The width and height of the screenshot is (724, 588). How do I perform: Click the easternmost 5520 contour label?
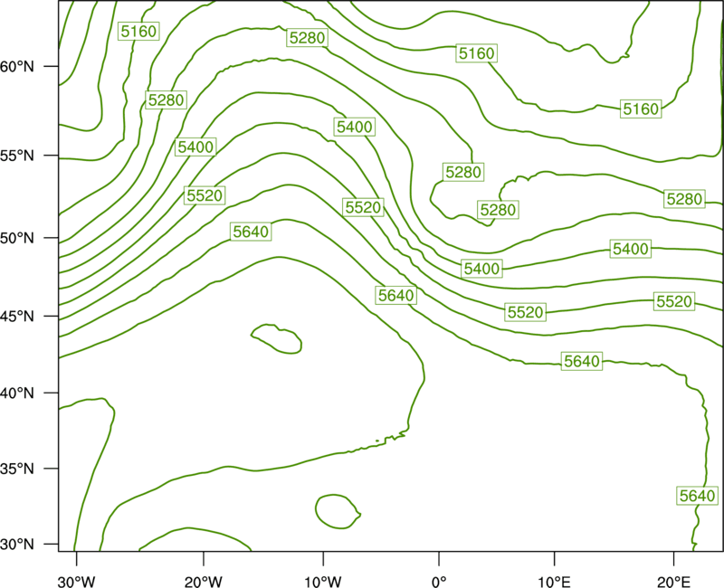tap(674, 301)
